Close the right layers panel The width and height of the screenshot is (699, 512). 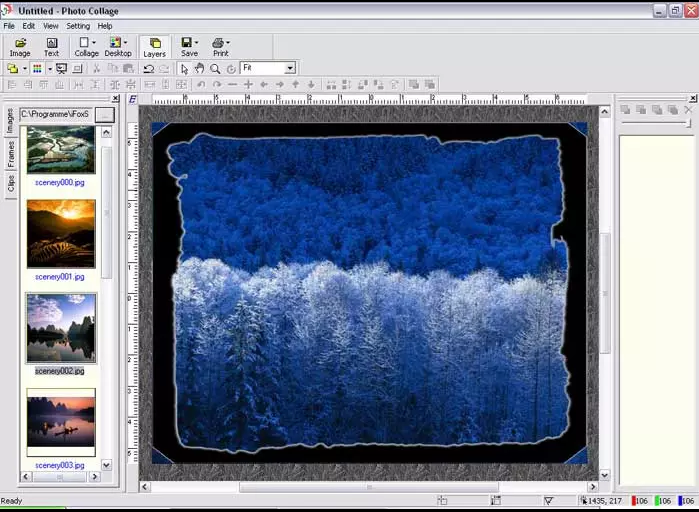(x=693, y=98)
